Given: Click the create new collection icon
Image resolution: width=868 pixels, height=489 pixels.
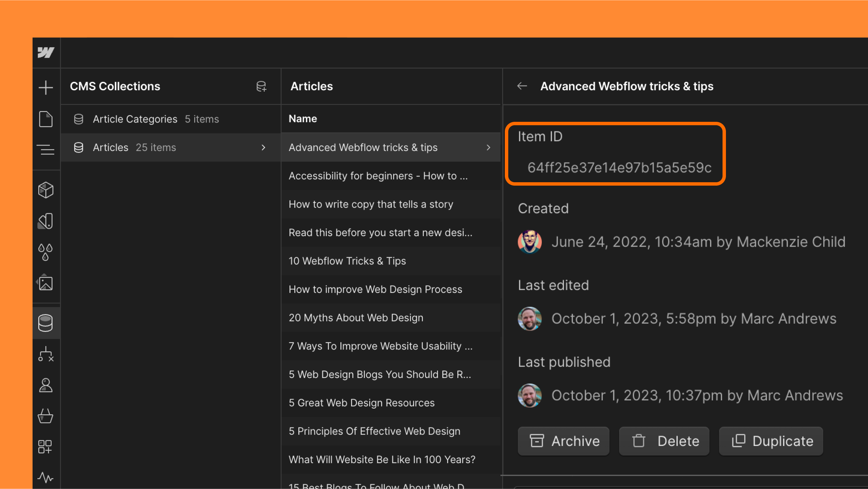Looking at the screenshot, I should coord(261,87).
